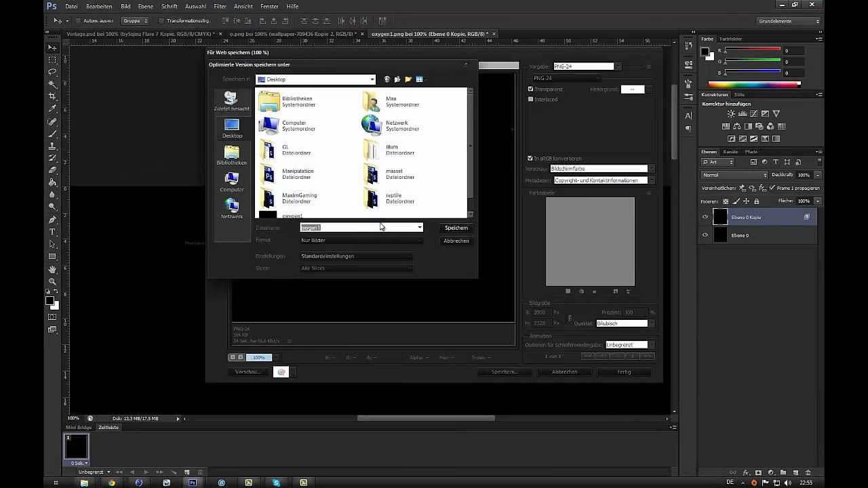Image resolution: width=868 pixels, height=488 pixels.
Task: Toggle In sRGB konvertieren checkbox
Action: click(x=530, y=158)
